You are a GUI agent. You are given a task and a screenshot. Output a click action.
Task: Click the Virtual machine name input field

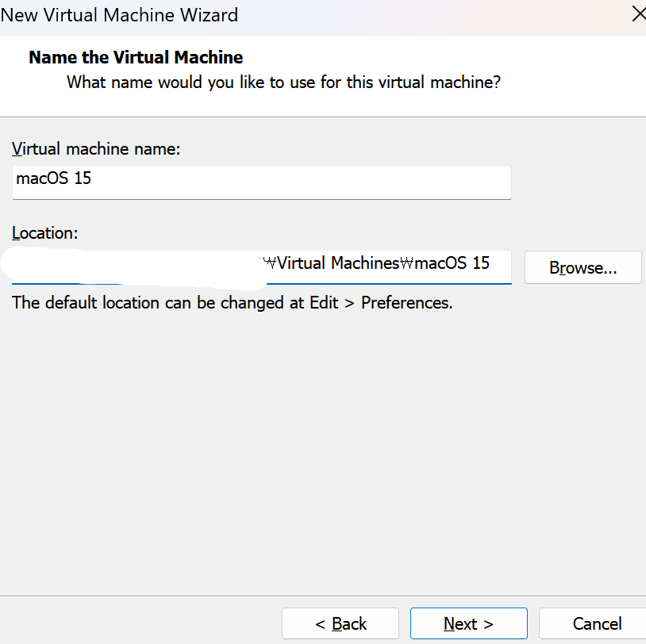(x=261, y=182)
